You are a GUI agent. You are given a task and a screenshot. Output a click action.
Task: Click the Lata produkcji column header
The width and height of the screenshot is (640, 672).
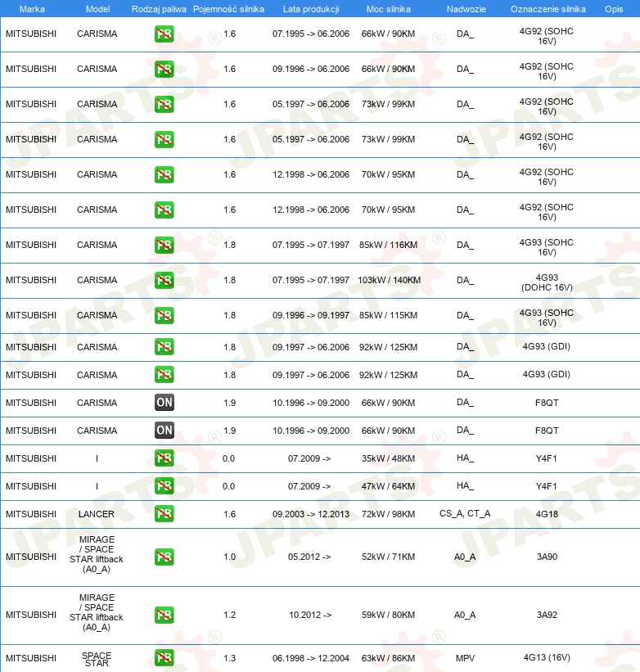pos(311,9)
